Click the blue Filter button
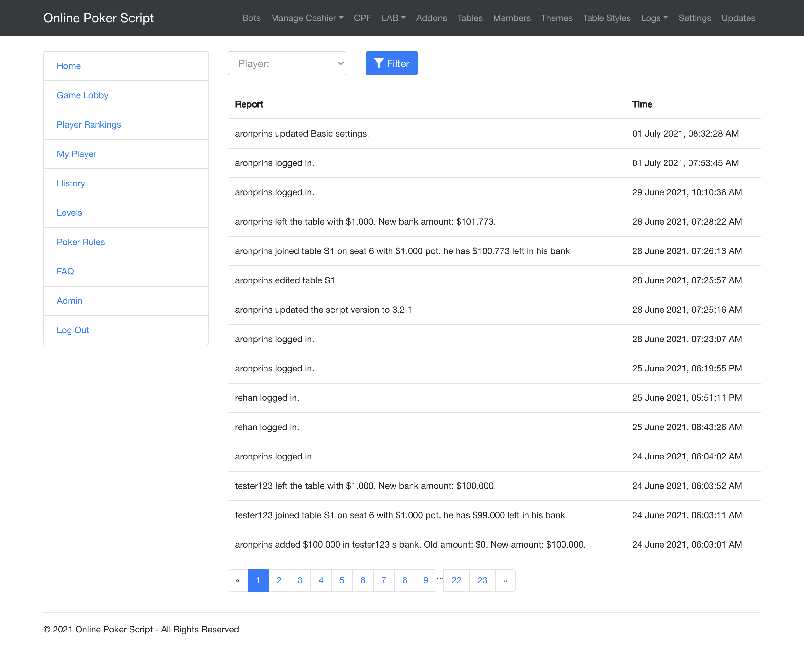The width and height of the screenshot is (804, 672). [x=391, y=63]
